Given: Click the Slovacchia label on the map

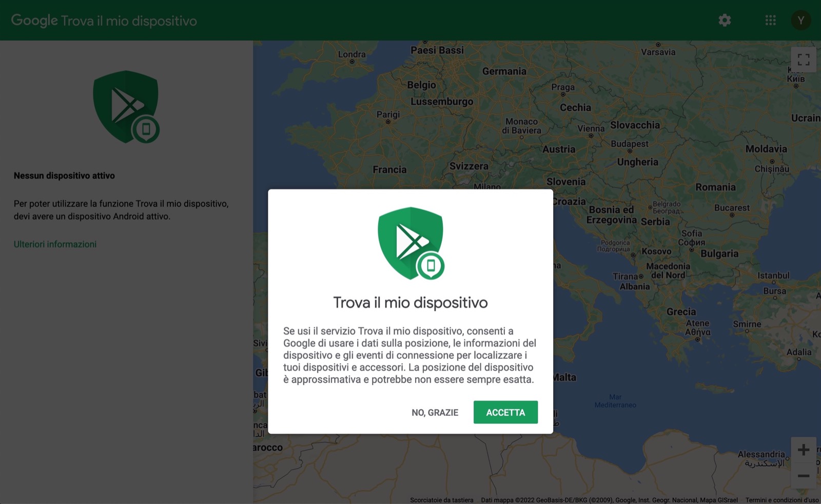Looking at the screenshot, I should pos(635,125).
